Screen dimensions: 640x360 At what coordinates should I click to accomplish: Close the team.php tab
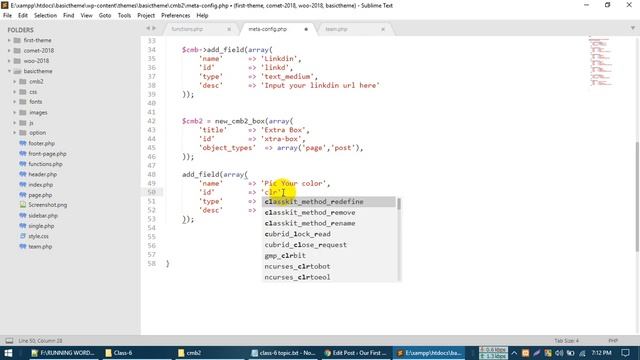(383, 29)
